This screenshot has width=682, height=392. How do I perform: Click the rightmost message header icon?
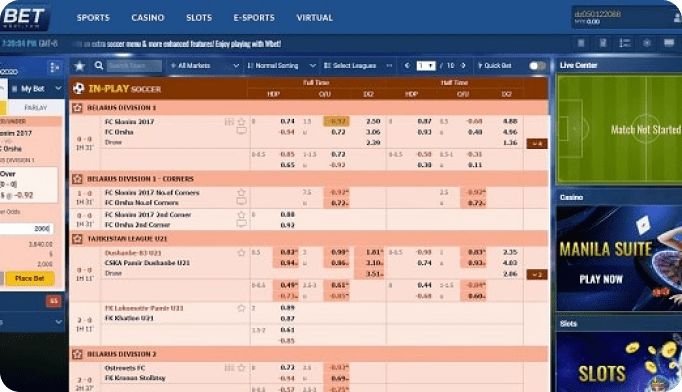(669, 43)
